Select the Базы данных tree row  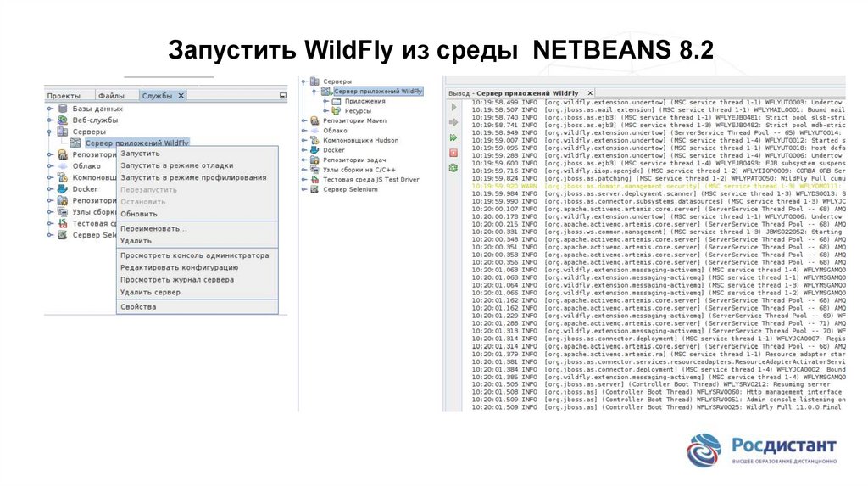(97, 109)
